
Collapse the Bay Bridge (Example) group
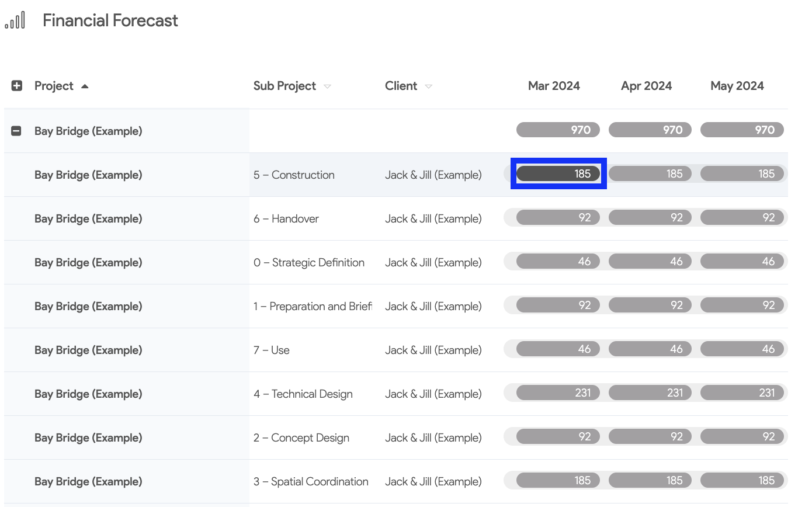pos(17,131)
